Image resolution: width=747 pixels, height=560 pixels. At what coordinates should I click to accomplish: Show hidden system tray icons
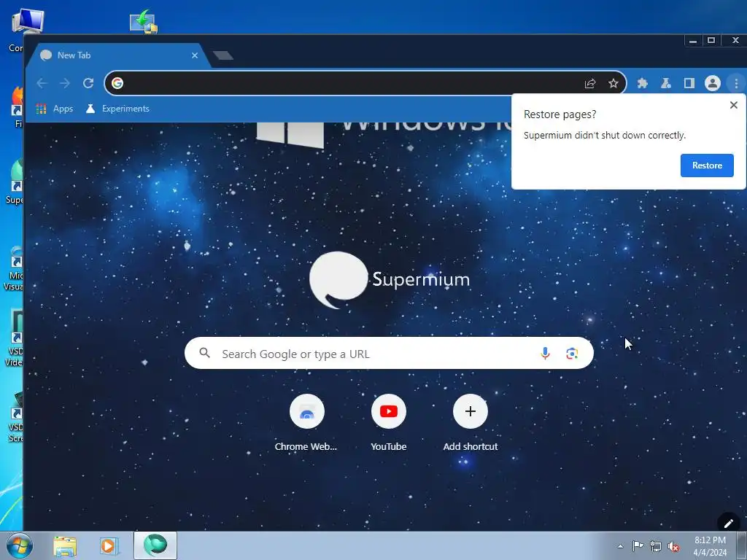click(x=620, y=546)
